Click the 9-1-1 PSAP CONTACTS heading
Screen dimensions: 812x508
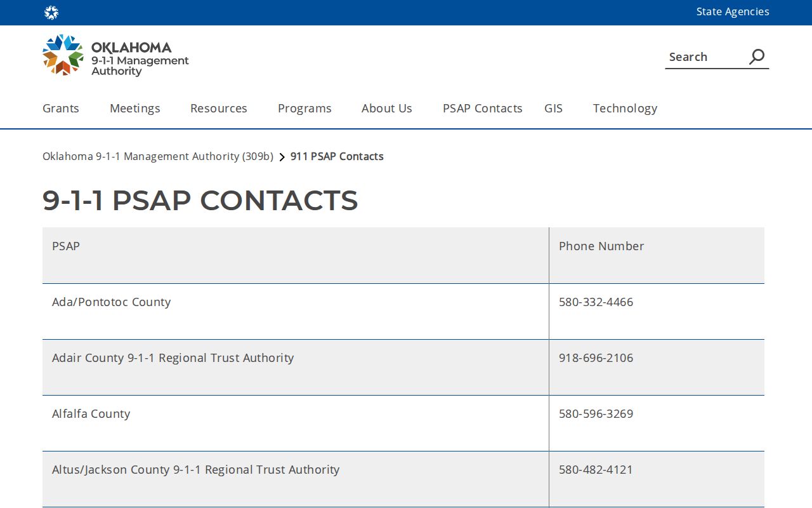[200, 200]
